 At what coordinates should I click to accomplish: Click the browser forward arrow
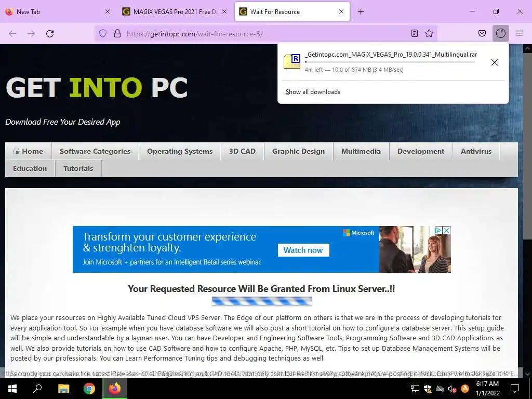point(31,34)
